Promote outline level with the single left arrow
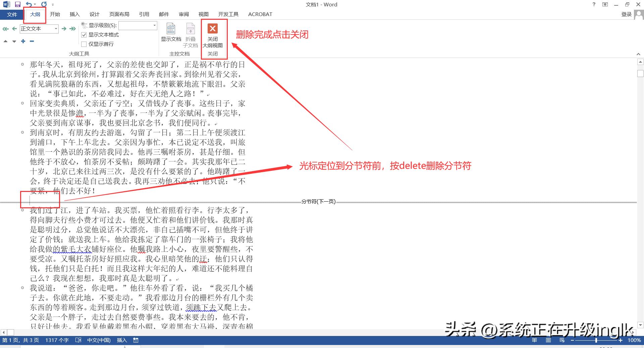644x348 pixels. tap(14, 29)
